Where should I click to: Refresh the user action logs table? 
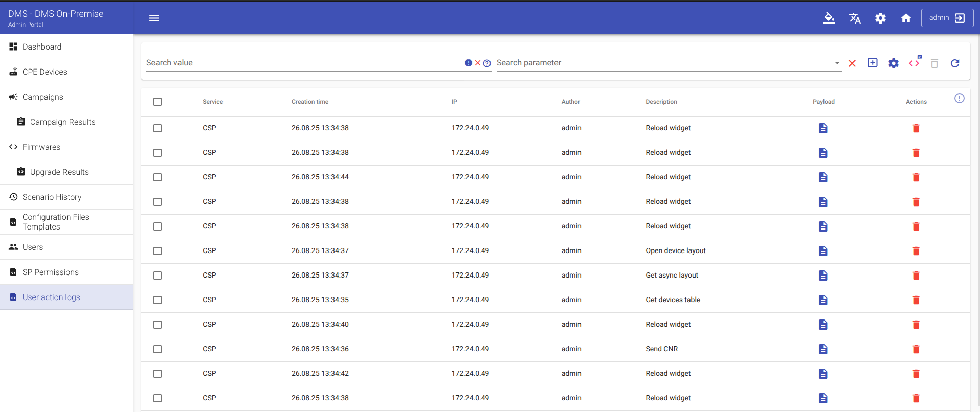pyautogui.click(x=954, y=63)
